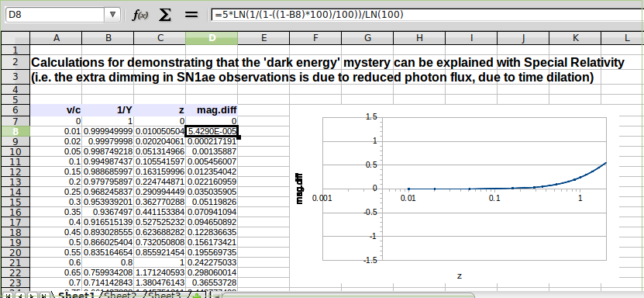Open the Function Wizard
Image resolution: width=644 pixels, height=298 pixels.
[x=139, y=16]
